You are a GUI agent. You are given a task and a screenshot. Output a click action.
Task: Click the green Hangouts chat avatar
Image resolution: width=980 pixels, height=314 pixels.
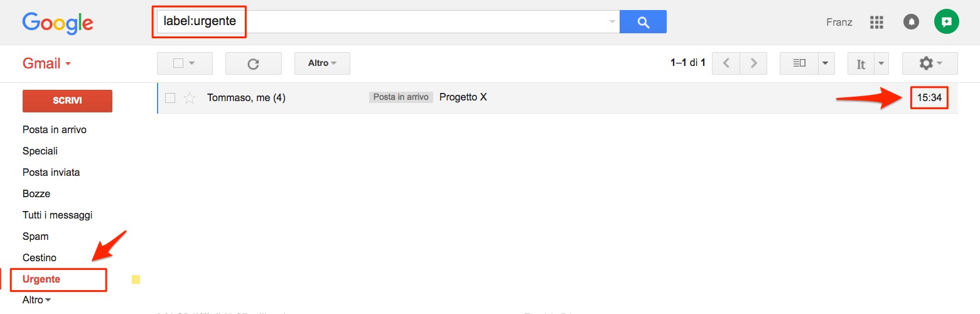tap(947, 22)
